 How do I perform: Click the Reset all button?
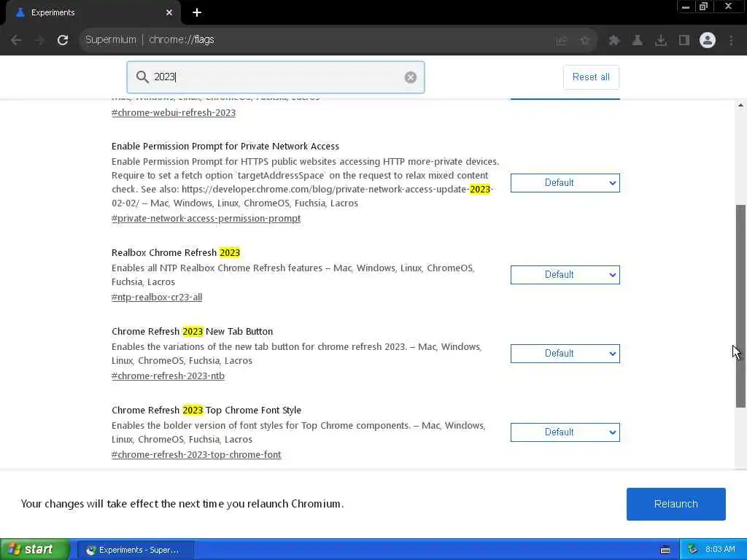point(591,77)
